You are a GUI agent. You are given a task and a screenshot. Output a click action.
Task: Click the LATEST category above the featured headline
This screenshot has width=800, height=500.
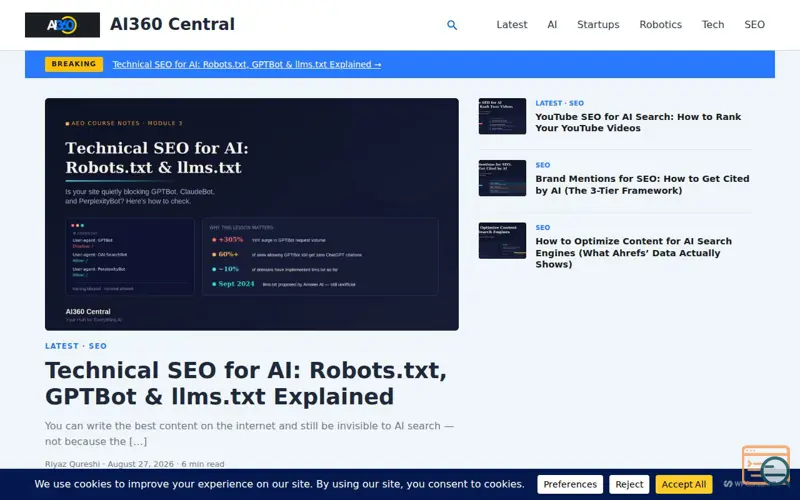(62, 346)
